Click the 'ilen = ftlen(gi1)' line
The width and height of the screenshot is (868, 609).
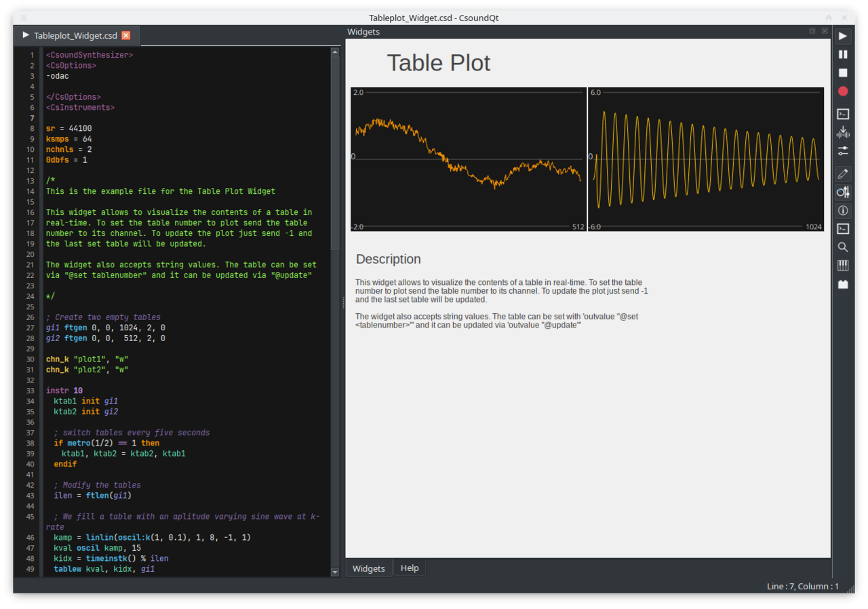92,496
